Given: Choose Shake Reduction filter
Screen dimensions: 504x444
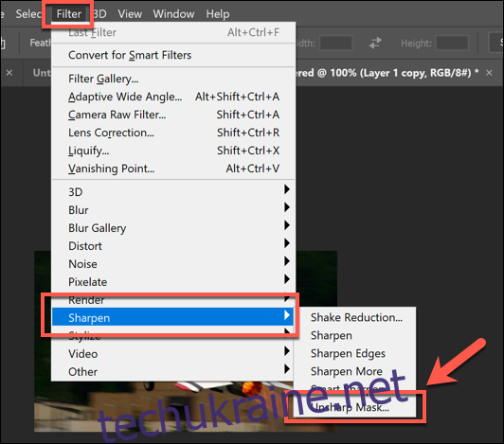Looking at the screenshot, I should 355,317.
